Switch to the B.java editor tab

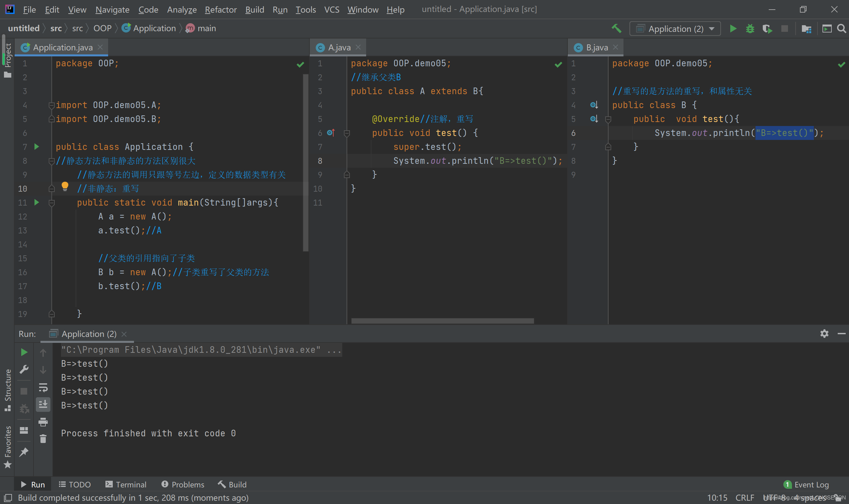pyautogui.click(x=596, y=47)
